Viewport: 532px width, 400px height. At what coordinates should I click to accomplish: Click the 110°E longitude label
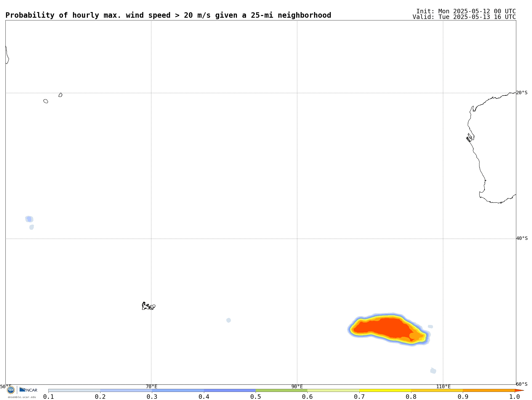click(443, 386)
